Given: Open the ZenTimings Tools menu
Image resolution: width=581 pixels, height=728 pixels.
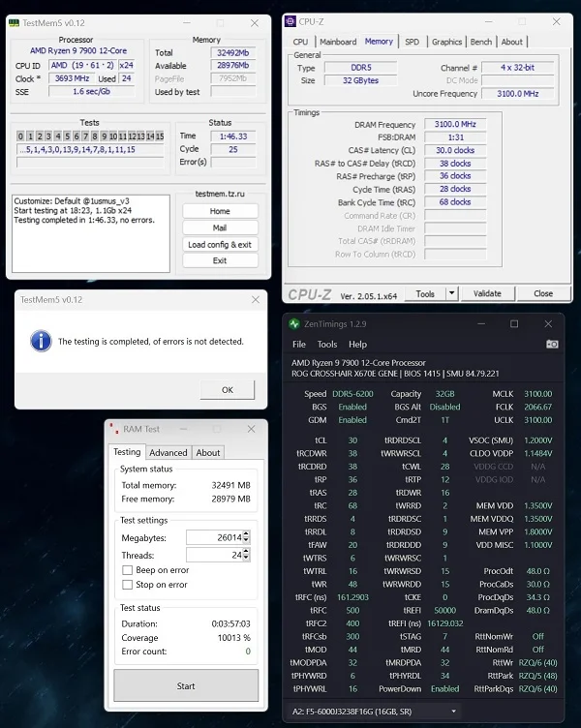Looking at the screenshot, I should point(327,344).
